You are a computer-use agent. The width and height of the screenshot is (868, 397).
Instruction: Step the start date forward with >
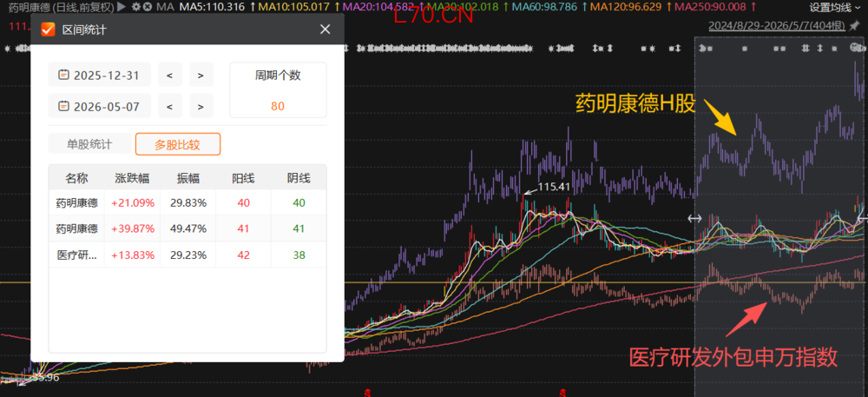point(201,75)
